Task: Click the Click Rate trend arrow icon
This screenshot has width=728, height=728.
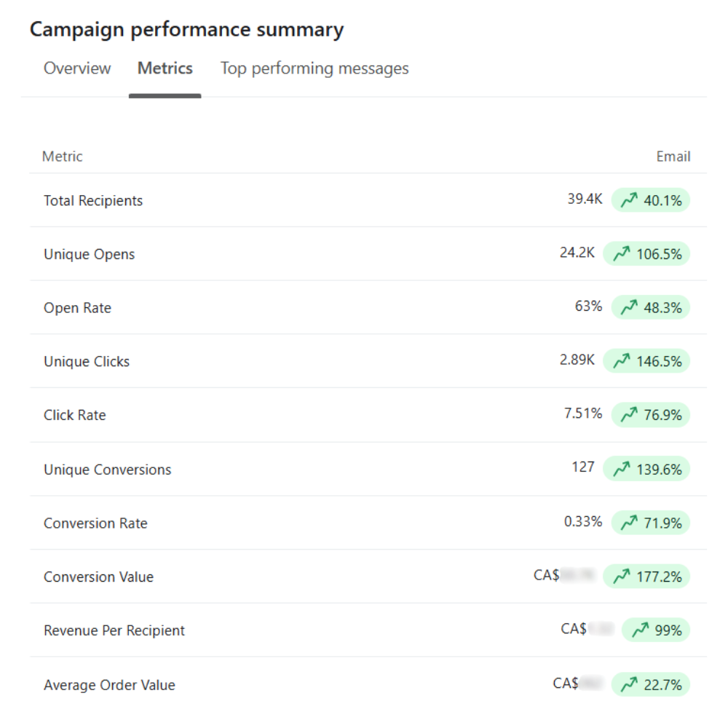Action: (x=629, y=415)
